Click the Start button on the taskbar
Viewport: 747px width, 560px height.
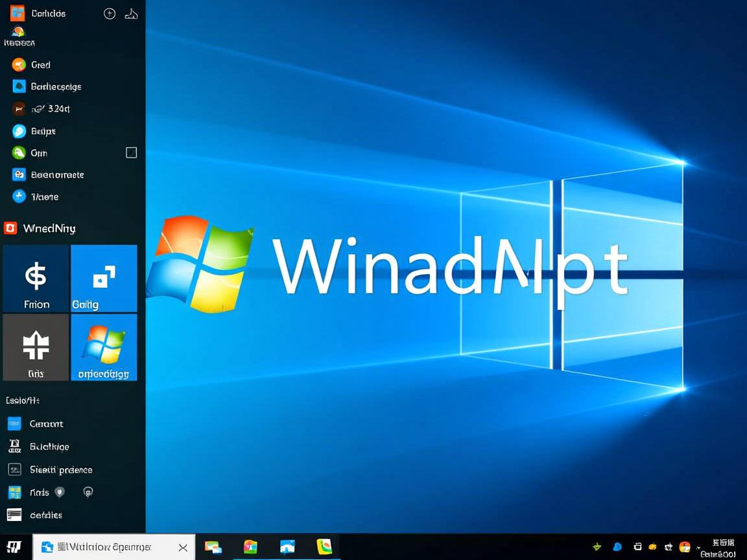(14, 548)
